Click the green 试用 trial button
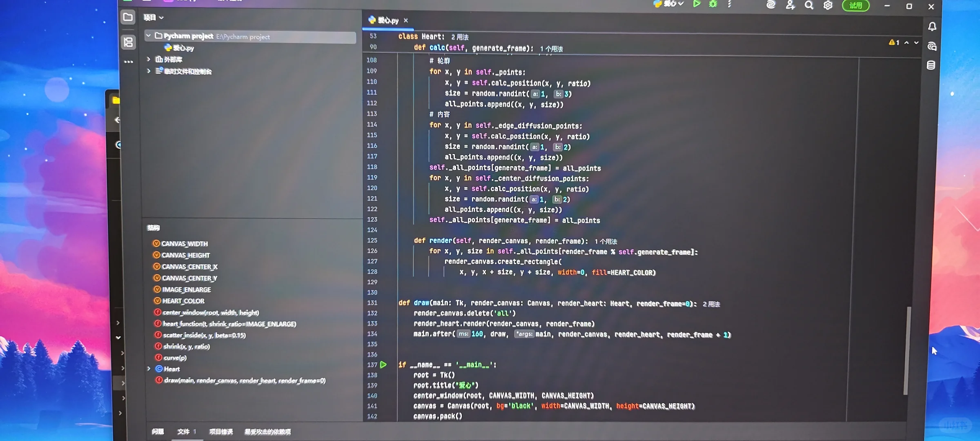The height and width of the screenshot is (441, 980). click(x=855, y=6)
